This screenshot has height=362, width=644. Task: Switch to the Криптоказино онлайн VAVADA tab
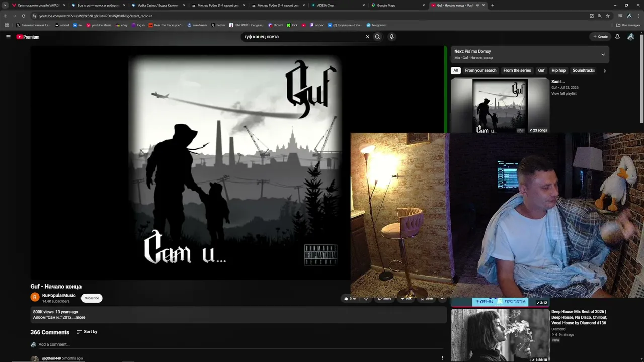[39, 5]
